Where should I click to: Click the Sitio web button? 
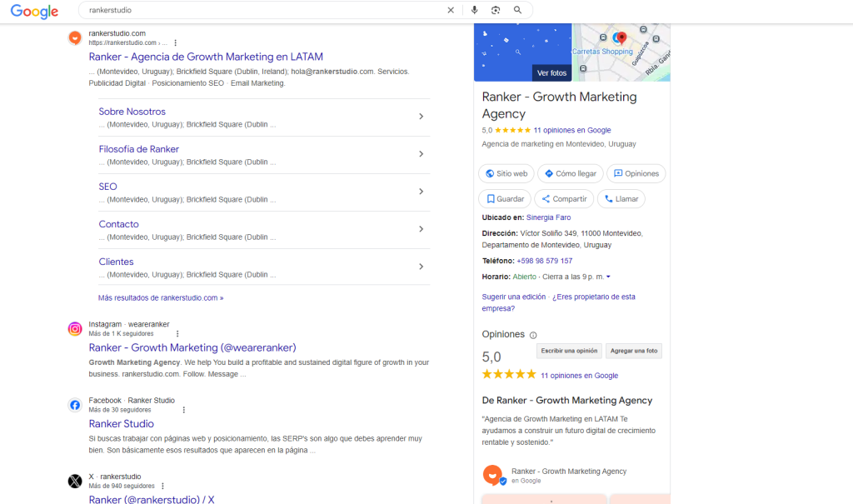[506, 173]
